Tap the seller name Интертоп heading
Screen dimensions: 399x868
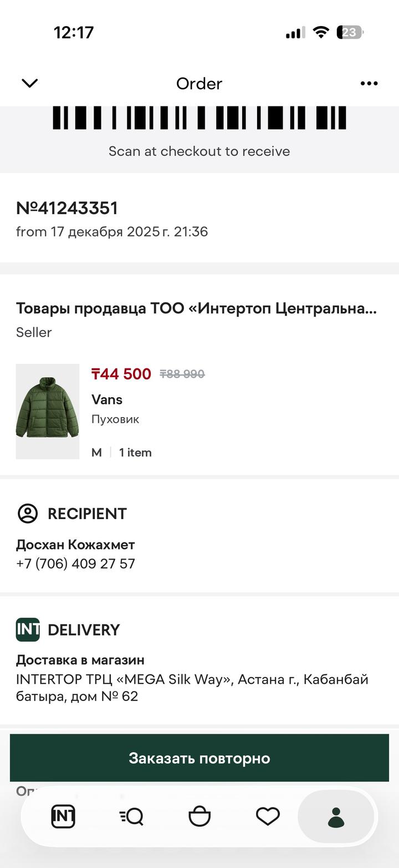[196, 308]
